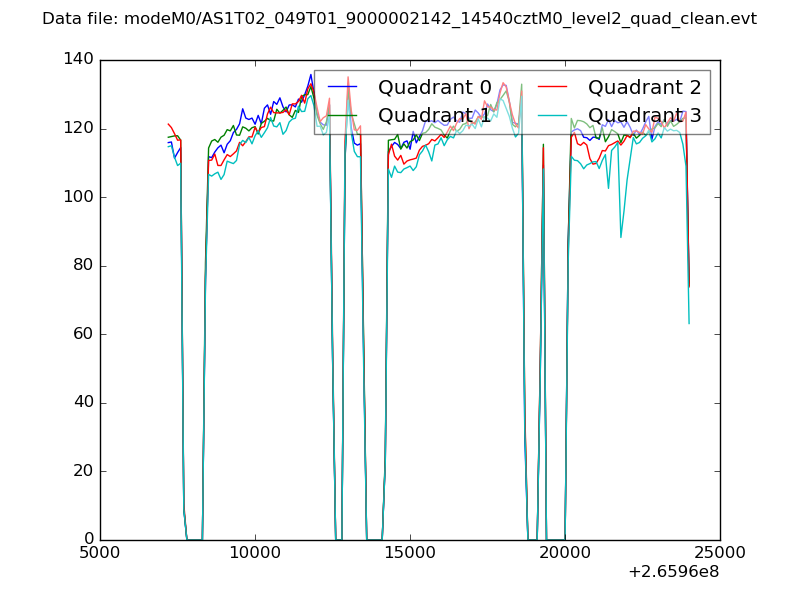Click the y-axis tick label 100
The height and width of the screenshot is (600, 800).
point(79,197)
